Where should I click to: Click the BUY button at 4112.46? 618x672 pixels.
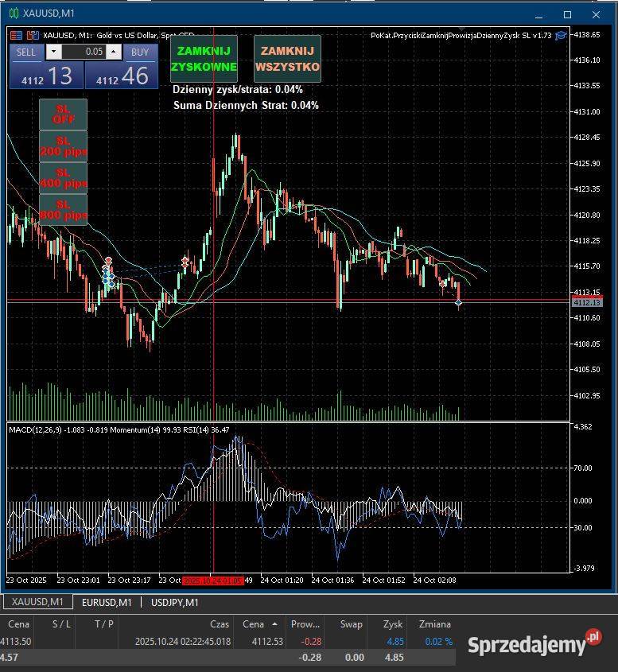118,75
